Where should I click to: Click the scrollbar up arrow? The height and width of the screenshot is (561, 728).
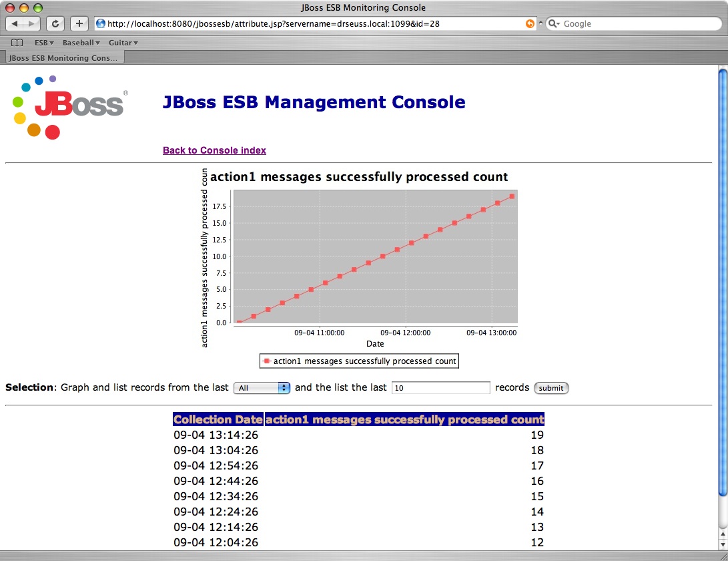coord(723,534)
